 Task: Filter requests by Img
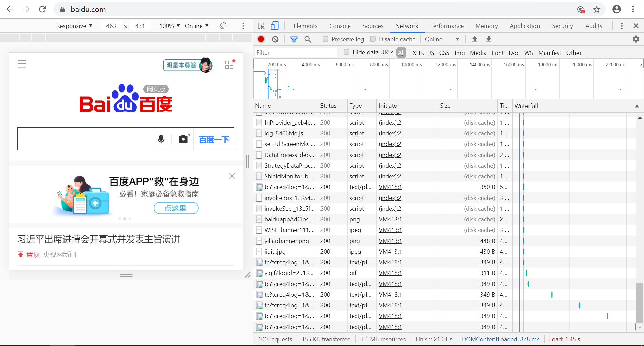click(x=460, y=53)
